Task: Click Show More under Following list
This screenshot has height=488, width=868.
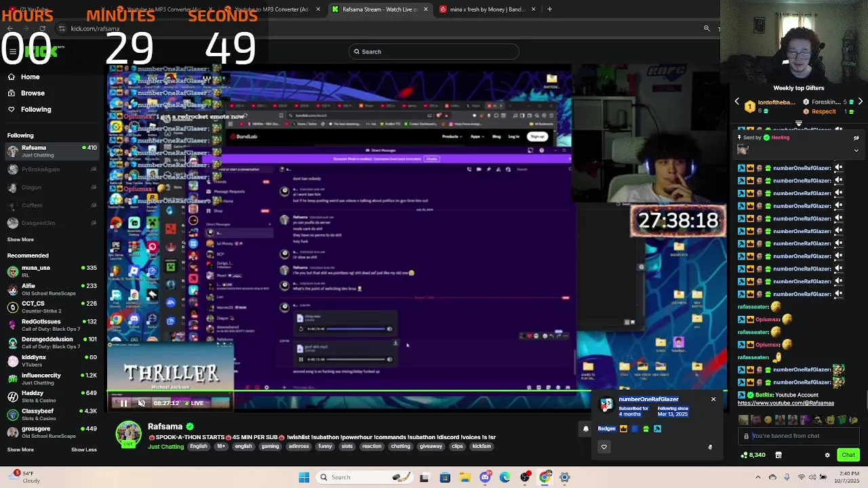Action: point(20,239)
